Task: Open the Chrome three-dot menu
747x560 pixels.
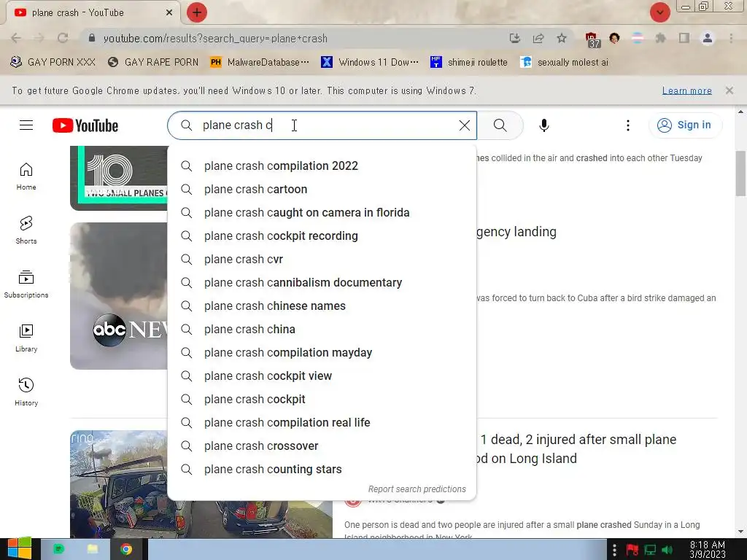Action: pyautogui.click(x=731, y=38)
